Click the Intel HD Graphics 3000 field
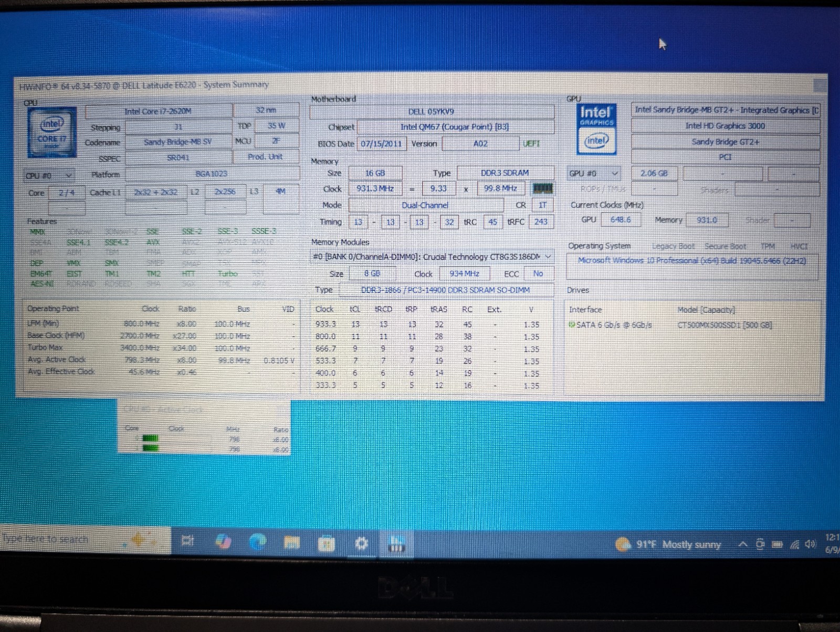The image size is (840, 632). (725, 126)
